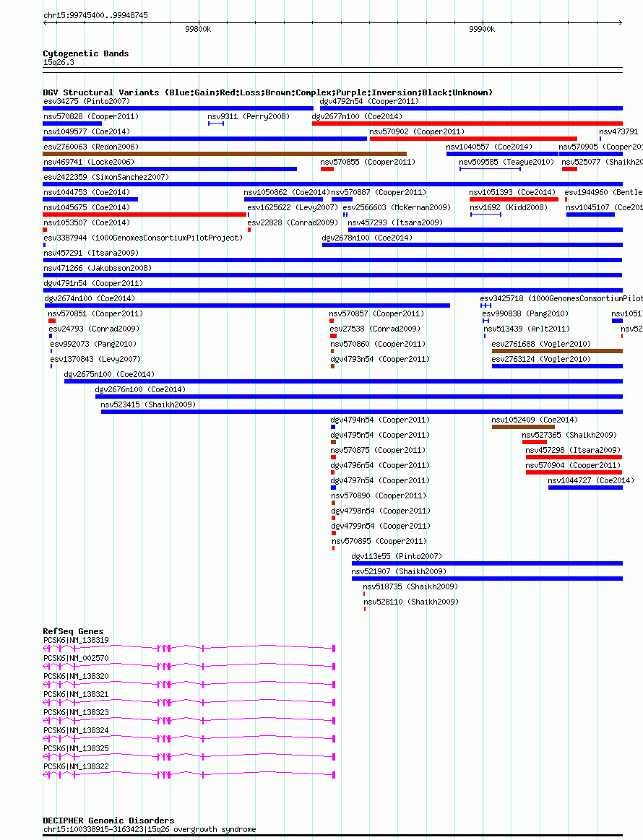
Task: Select the nsv1040557 (Coe2014) label
Action: coord(489,146)
